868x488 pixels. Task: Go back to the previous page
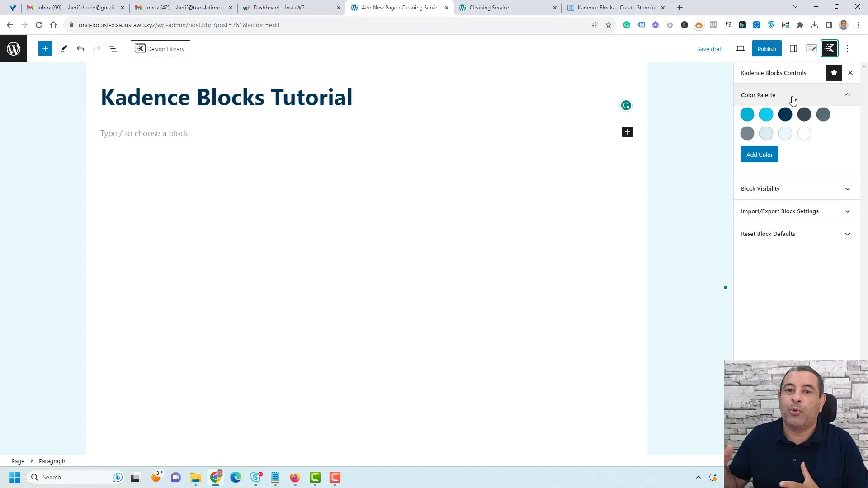(10, 25)
